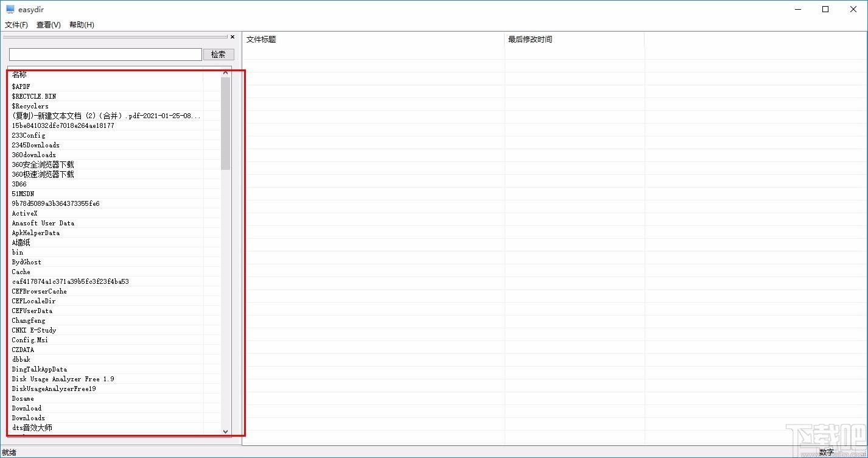Click the list scrollbar down arrow
The image size is (868, 458).
(x=226, y=431)
